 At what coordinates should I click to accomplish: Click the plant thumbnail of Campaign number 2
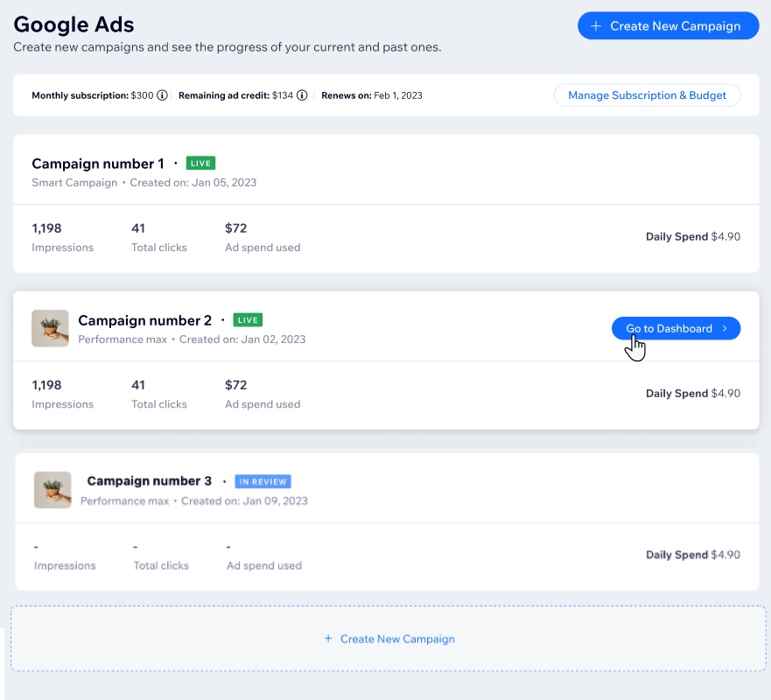tap(50, 328)
